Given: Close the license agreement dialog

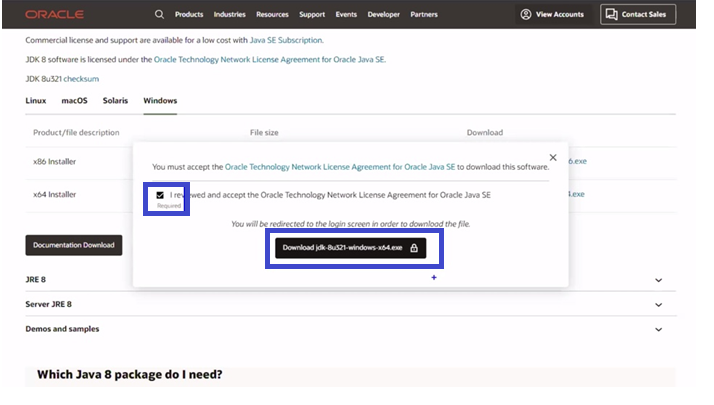Looking at the screenshot, I should [553, 157].
